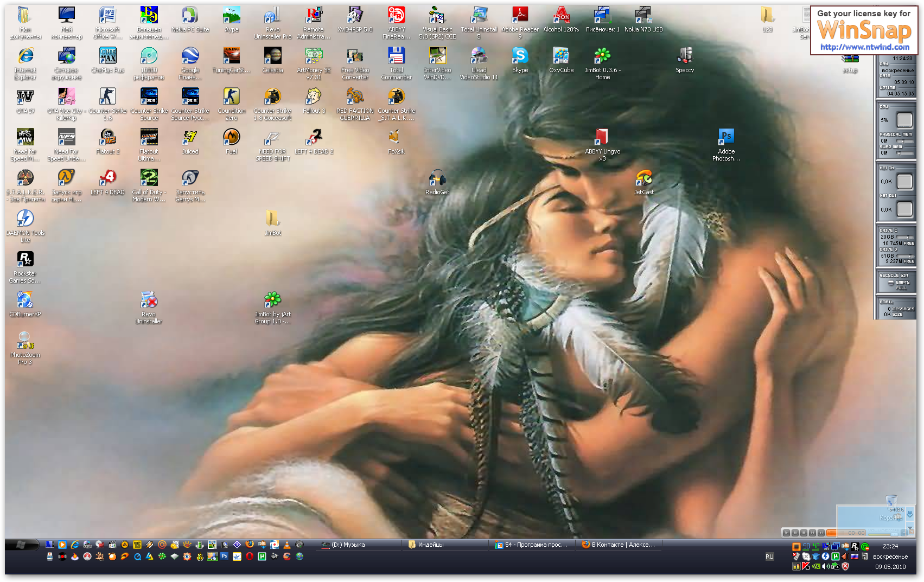Viewport: 924px width, 582px height.
Task: Click the Opera icon in quick launch
Action: tap(250, 557)
